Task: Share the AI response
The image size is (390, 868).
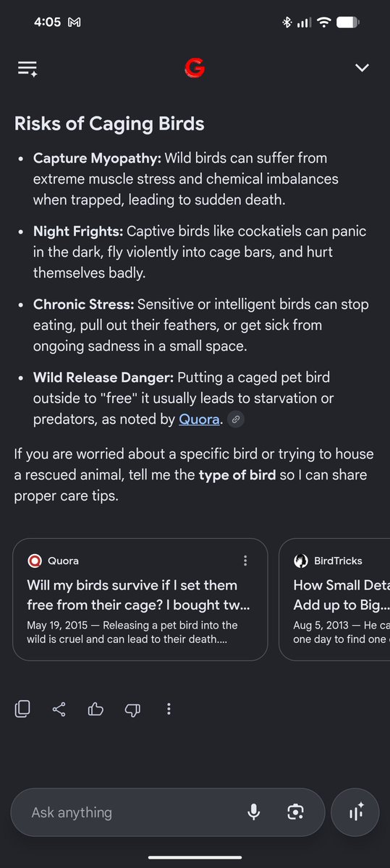Action: (59, 709)
